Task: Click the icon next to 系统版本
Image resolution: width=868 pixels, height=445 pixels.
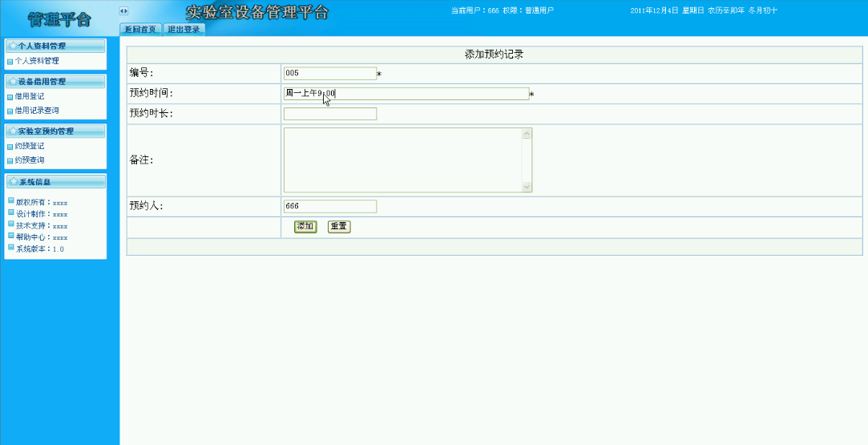Action: 11,247
